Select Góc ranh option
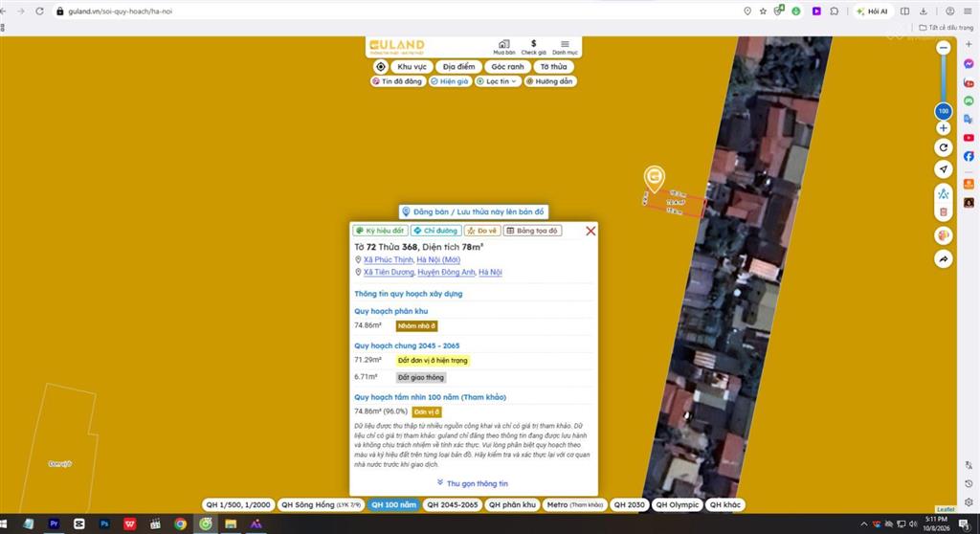 point(507,67)
